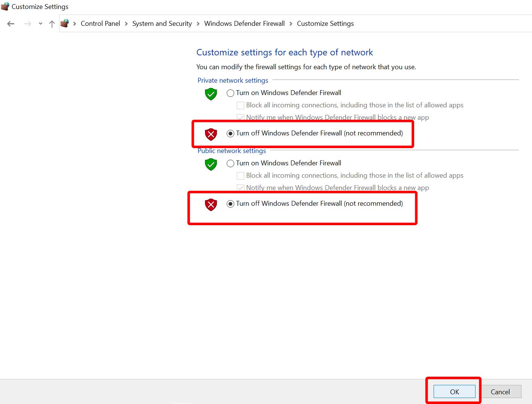The height and width of the screenshot is (404, 532).
Task: Open the recent locations dropdown arrow
Action: pos(40,24)
